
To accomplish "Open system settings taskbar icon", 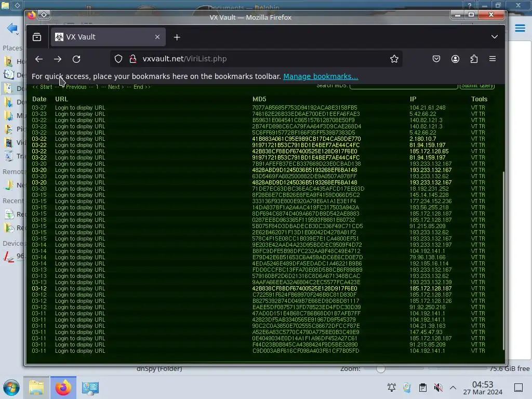I will (x=90, y=388).
